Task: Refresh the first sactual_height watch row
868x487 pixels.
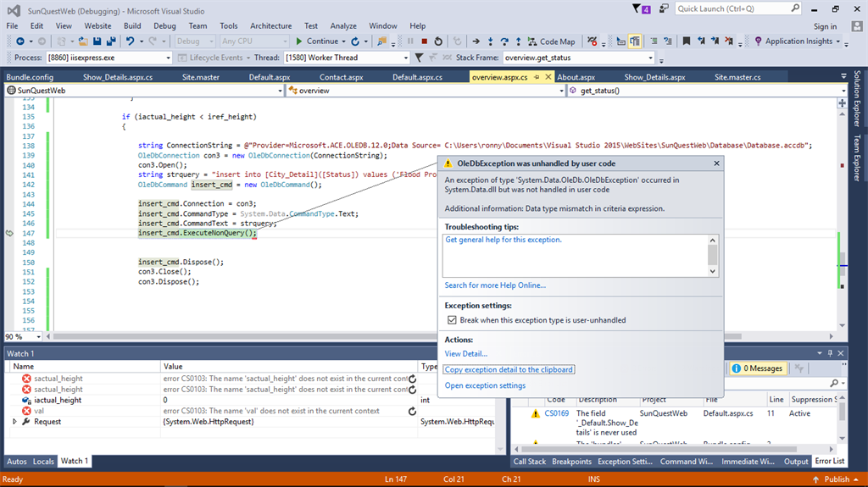Action: [413, 379]
